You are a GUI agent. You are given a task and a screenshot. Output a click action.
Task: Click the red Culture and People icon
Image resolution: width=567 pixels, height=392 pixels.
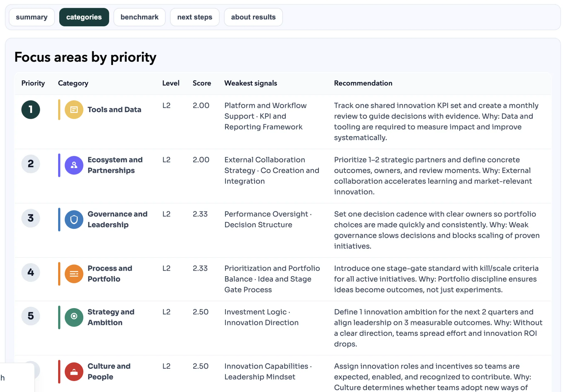(x=74, y=372)
